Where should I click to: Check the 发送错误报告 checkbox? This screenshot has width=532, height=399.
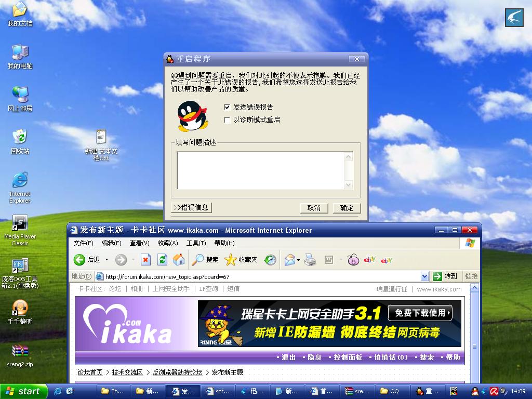click(227, 107)
